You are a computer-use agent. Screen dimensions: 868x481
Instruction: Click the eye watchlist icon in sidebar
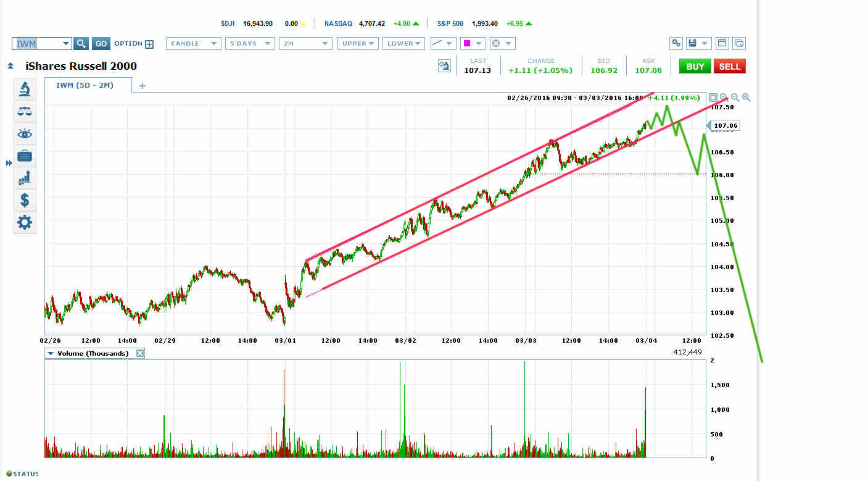point(25,134)
